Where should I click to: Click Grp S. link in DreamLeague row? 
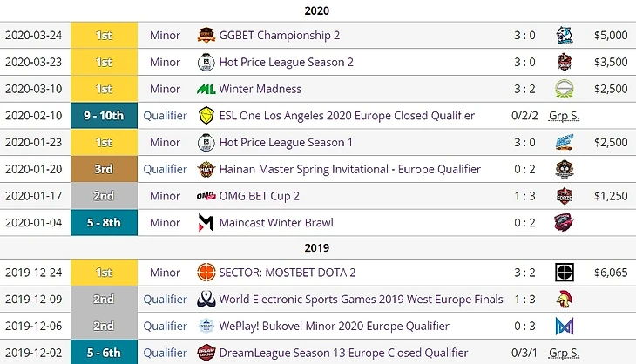(x=565, y=352)
